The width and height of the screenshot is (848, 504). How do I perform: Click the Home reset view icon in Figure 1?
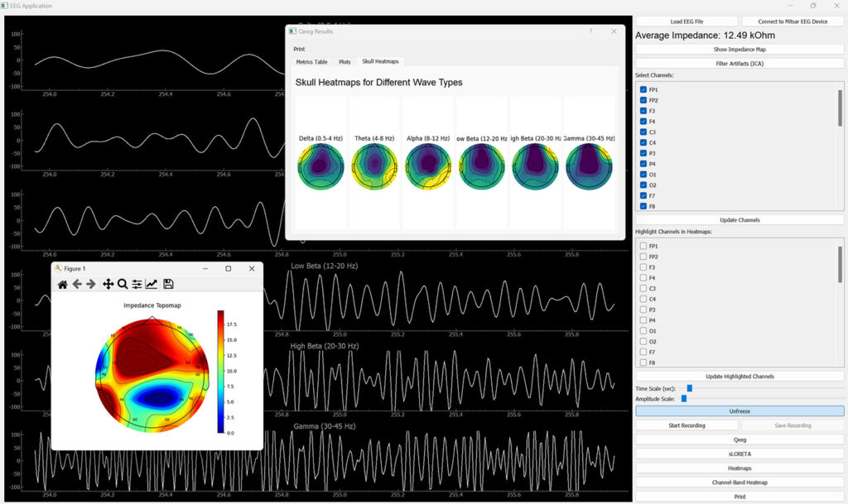62,284
